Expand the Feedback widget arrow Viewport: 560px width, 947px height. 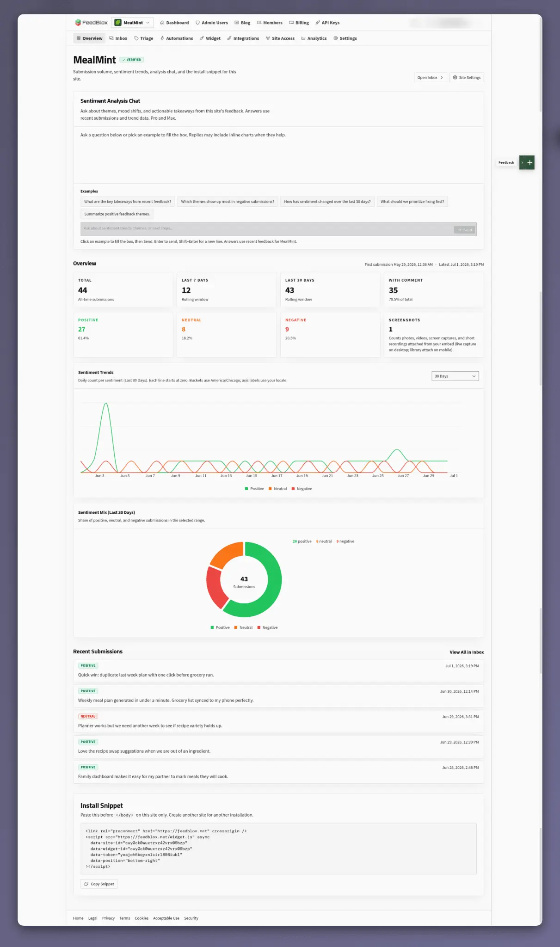click(x=522, y=162)
